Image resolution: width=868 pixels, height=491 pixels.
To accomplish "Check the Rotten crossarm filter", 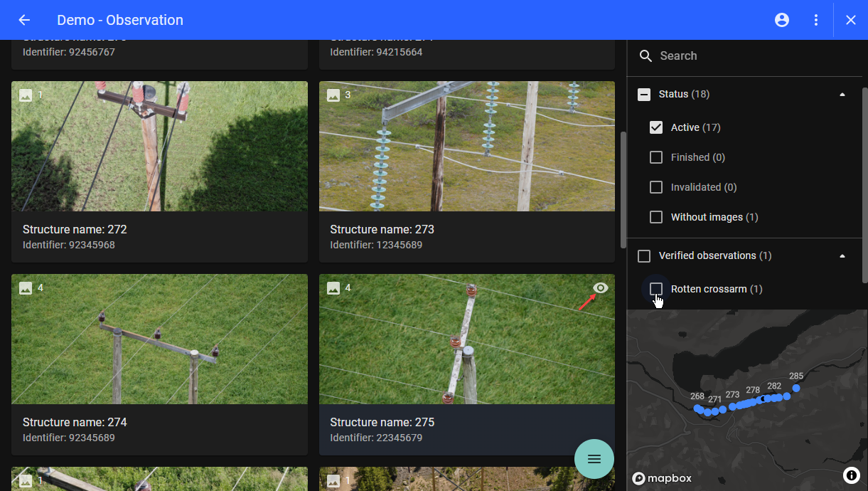I will pyautogui.click(x=656, y=289).
